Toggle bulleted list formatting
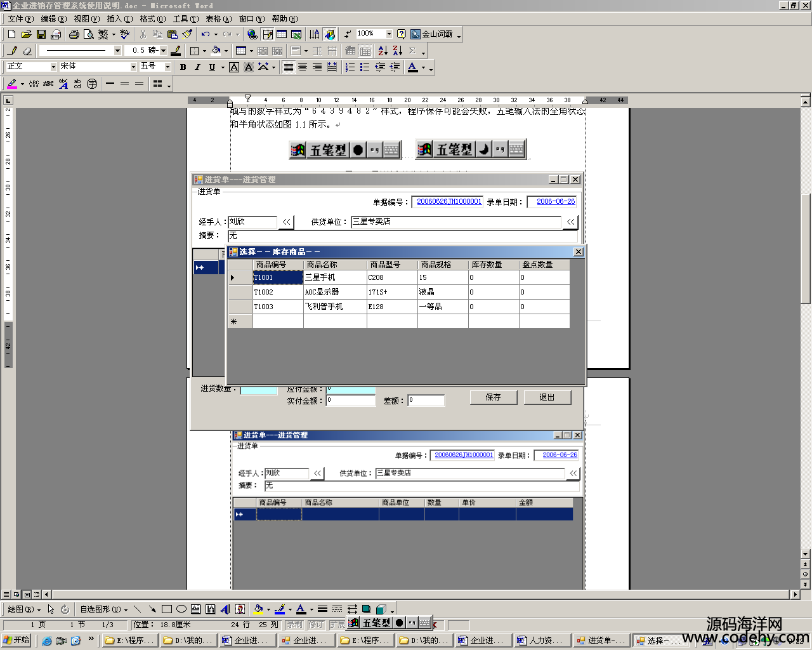This screenshot has height=650, width=812. pyautogui.click(x=365, y=67)
